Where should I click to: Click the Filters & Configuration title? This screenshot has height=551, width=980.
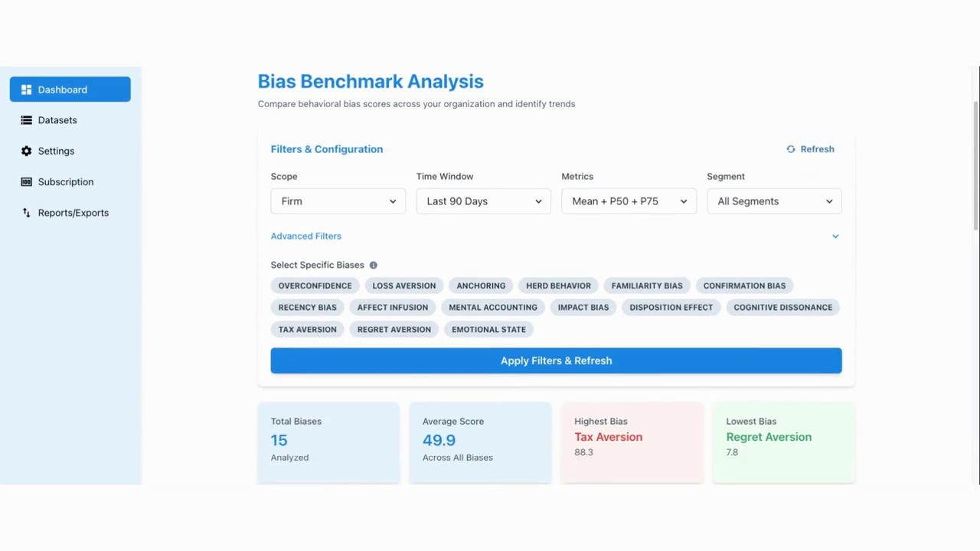pyautogui.click(x=327, y=149)
